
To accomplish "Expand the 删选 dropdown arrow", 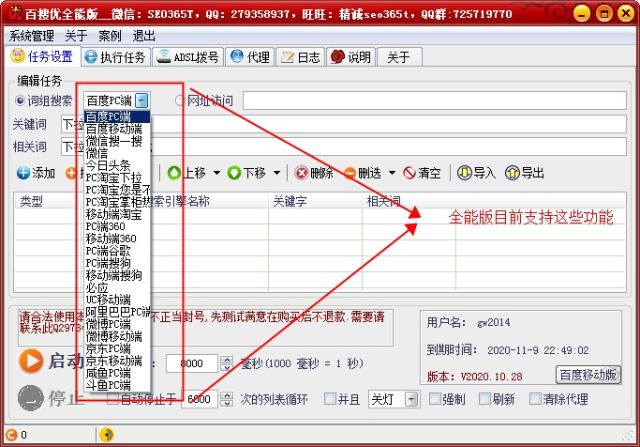I will (392, 173).
